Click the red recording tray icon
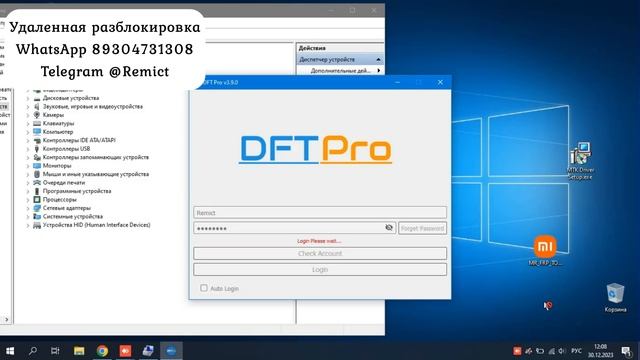Image resolution: width=640 pixels, height=360 pixels. [517, 351]
